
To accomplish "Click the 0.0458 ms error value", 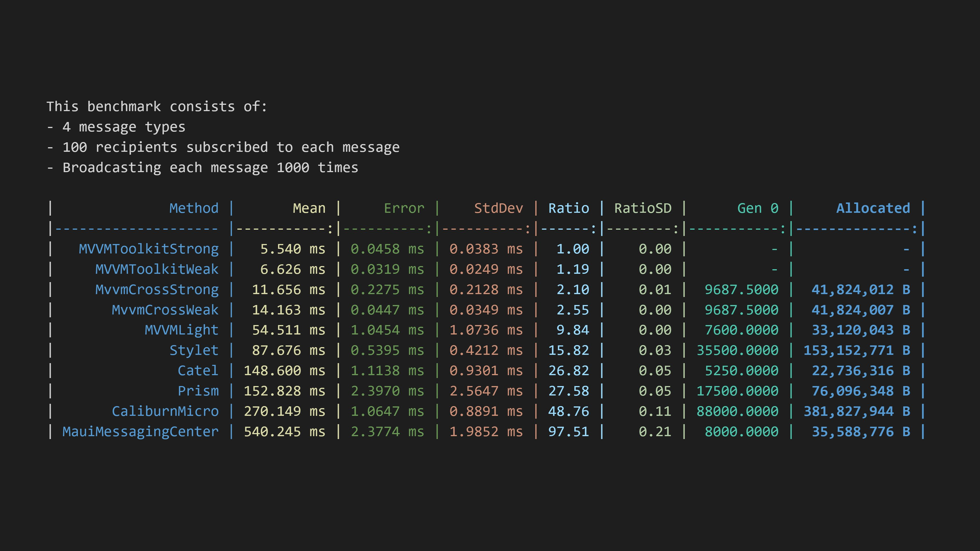I will (x=387, y=249).
